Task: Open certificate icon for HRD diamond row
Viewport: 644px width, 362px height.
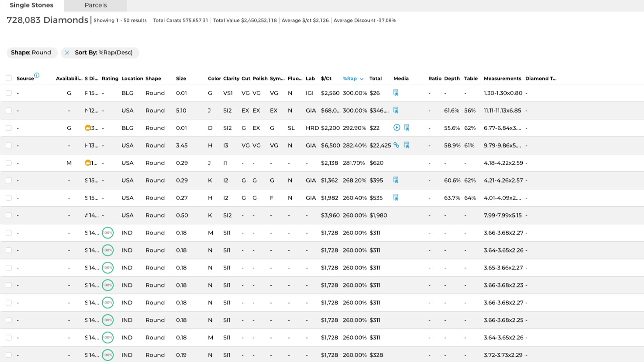Action: pos(407,128)
